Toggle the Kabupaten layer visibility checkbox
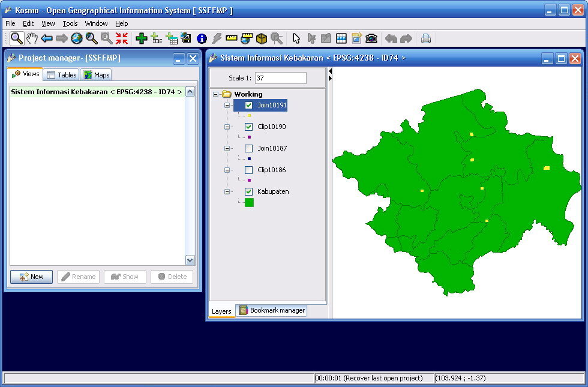The width and height of the screenshot is (588, 387). (249, 191)
